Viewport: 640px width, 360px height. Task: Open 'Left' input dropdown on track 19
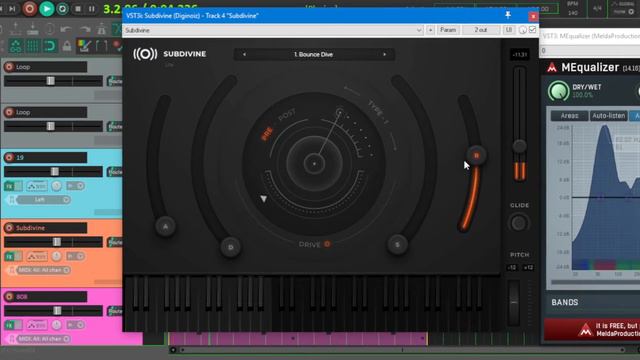pos(43,200)
